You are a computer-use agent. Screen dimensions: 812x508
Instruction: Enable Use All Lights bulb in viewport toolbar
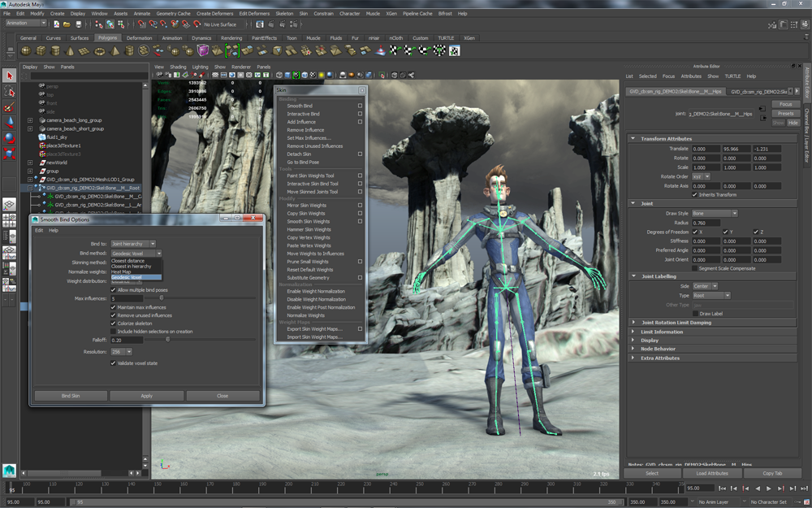(x=322, y=75)
